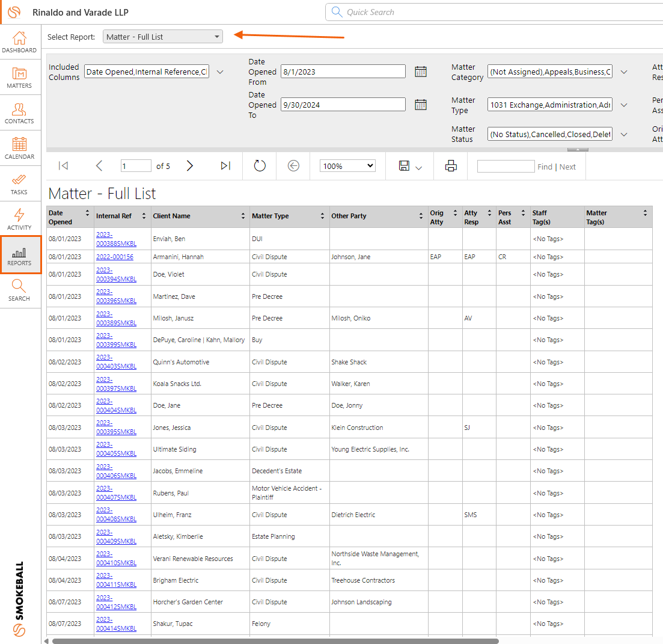Jump to last report page
The image size is (663, 644).
coord(225,166)
